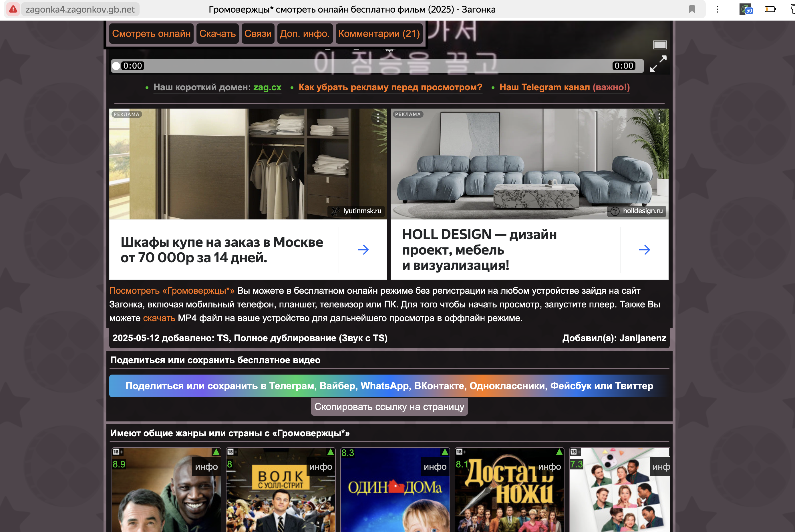795x532 pixels.
Task: Click the battery icon in the toolbar
Action: pos(770,9)
